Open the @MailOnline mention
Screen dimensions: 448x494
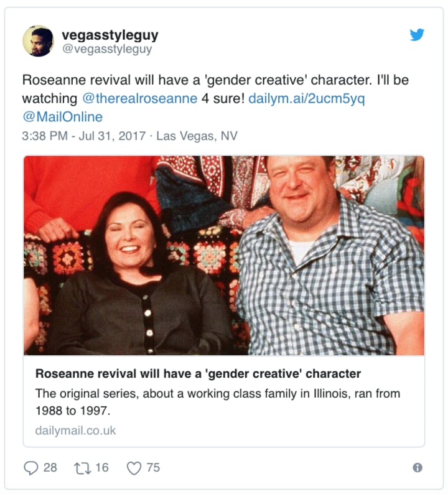pyautogui.click(x=62, y=117)
